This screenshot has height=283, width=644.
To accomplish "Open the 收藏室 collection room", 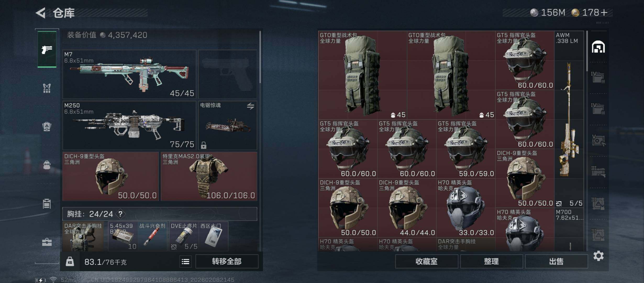I will coord(426,262).
